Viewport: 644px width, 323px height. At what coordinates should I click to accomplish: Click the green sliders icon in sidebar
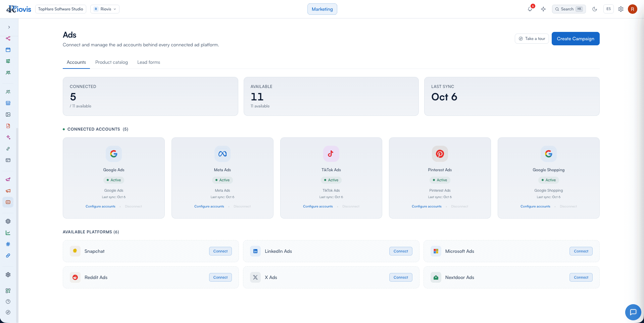[x=8, y=61]
